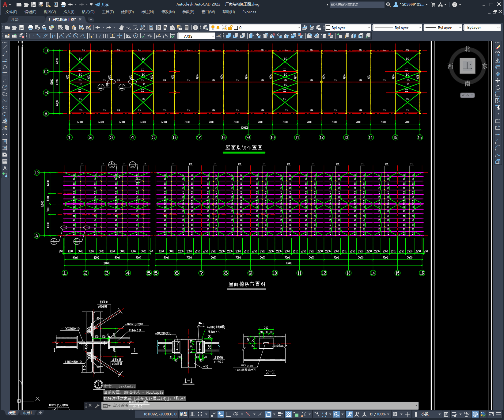Toggle polar tracking in status bar

point(236,414)
